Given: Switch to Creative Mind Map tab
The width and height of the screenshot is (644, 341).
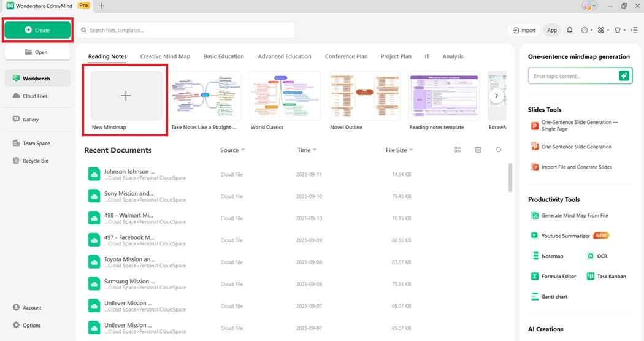Looking at the screenshot, I should pos(165,56).
